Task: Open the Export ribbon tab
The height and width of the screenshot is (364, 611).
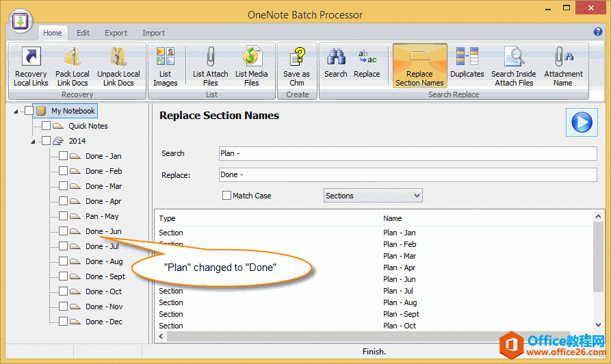Action: [116, 33]
